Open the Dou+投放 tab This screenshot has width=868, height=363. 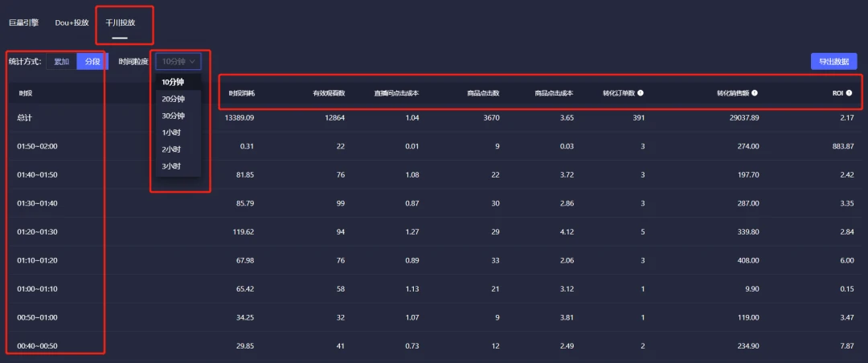coord(72,22)
